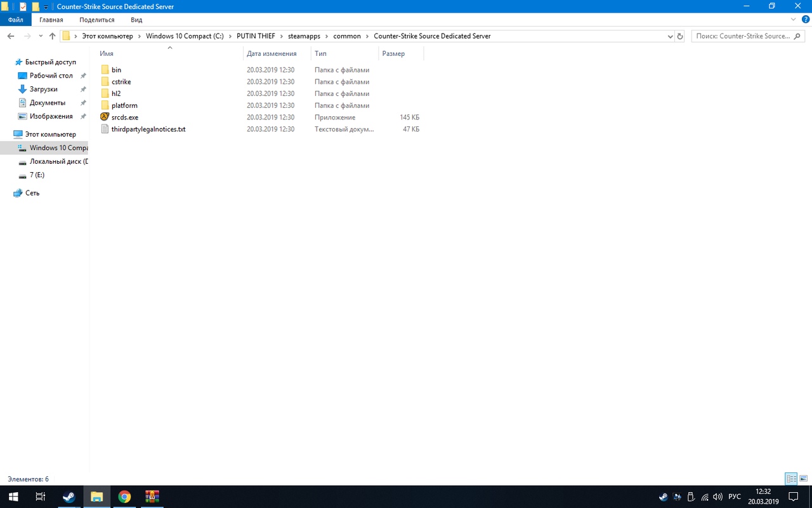
Task: Expand the address bar history dropdown
Action: pyautogui.click(x=671, y=36)
